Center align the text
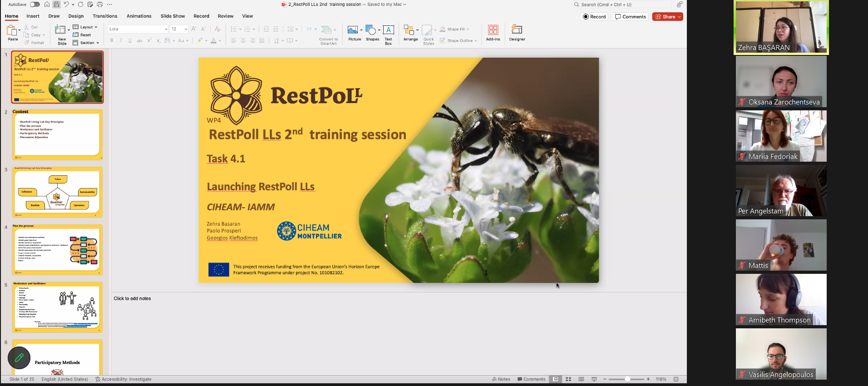 (x=243, y=40)
